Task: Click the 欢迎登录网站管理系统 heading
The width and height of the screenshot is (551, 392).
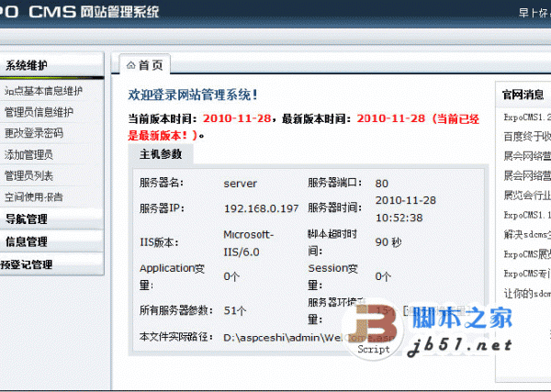Action: coord(193,95)
